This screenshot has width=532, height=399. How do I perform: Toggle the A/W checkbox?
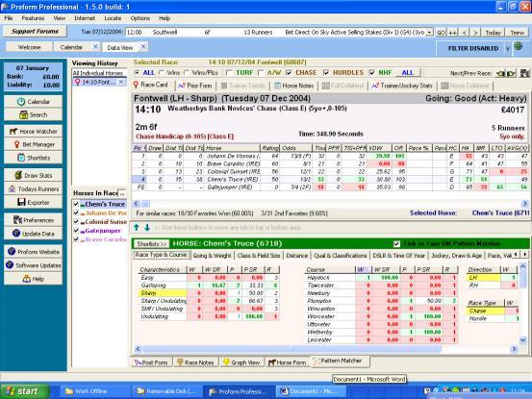click(261, 72)
